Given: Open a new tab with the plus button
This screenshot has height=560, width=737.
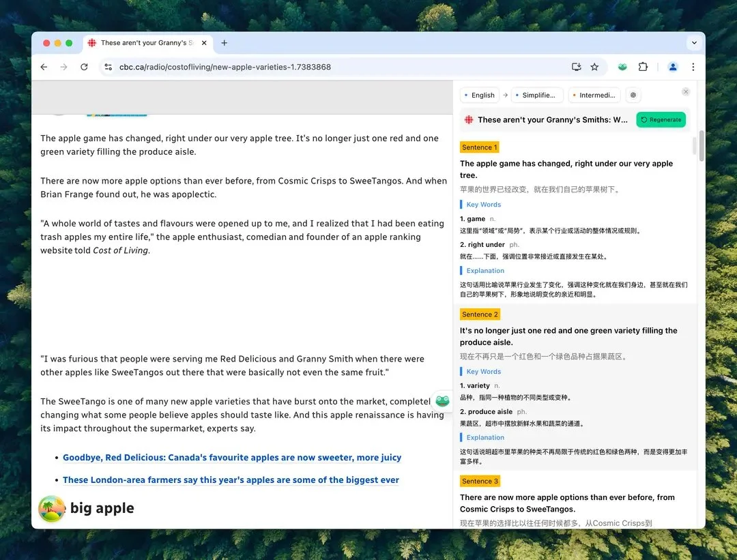Looking at the screenshot, I should [x=225, y=43].
